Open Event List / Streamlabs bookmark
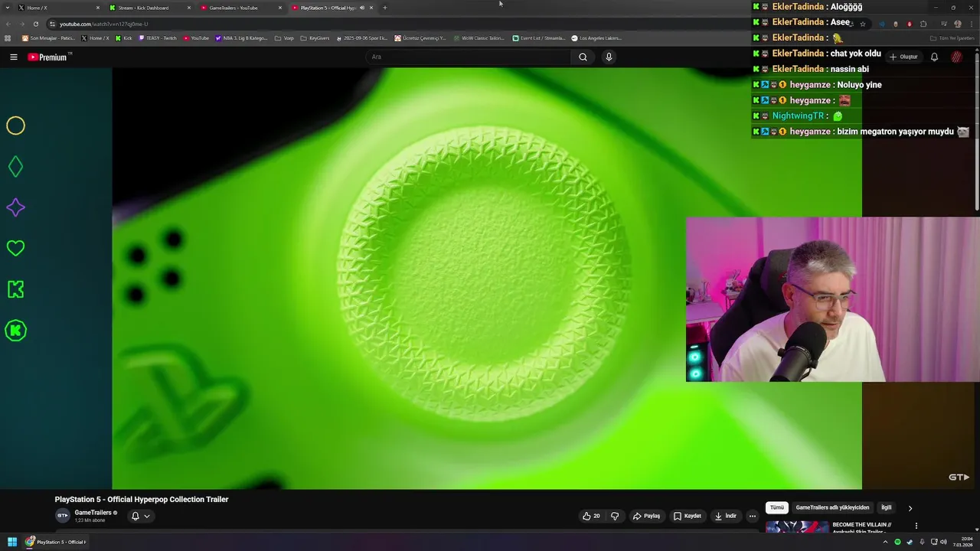 [538, 38]
